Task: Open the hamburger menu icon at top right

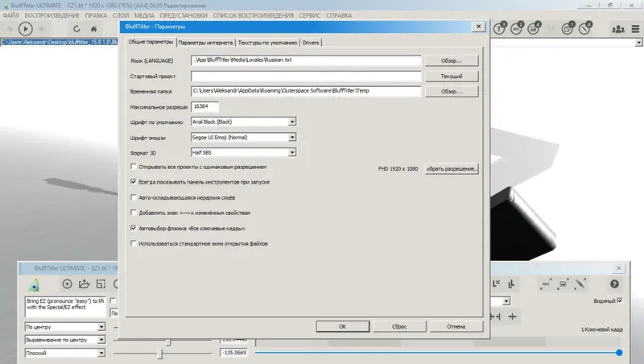Action: 635,29
